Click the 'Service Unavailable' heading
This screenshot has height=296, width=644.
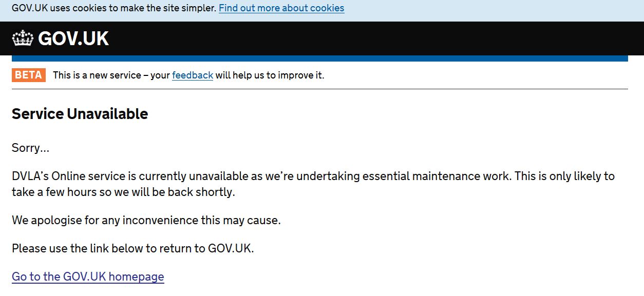coord(80,114)
